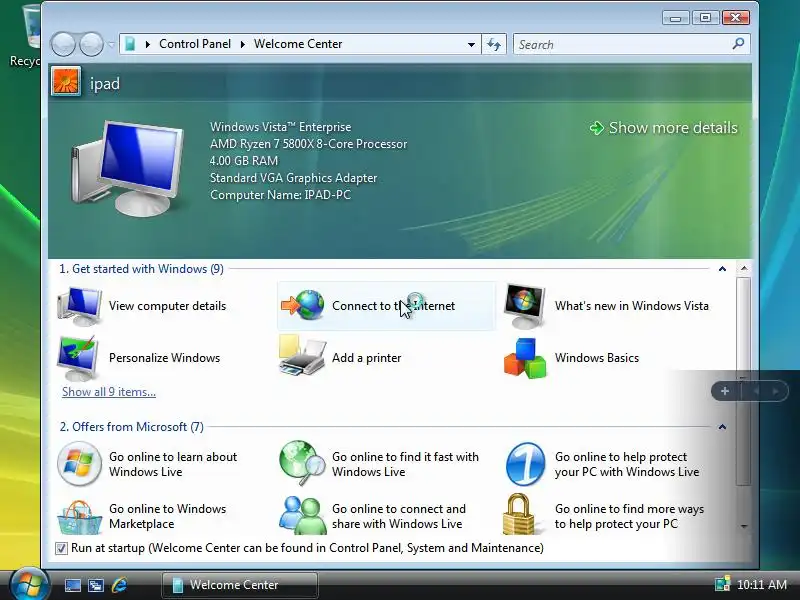This screenshot has width=800, height=600.
Task: Click the "Computer Name: IPAD-PC" text
Action: (280, 195)
